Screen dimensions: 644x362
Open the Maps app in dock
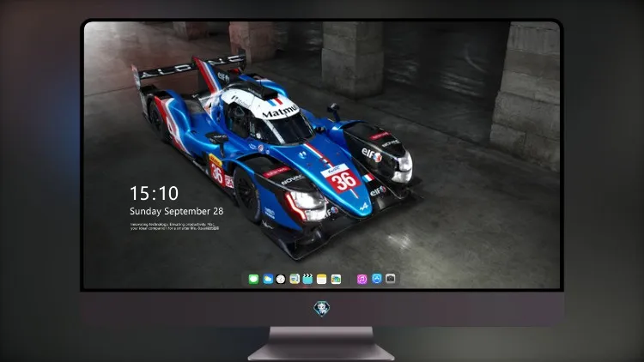click(295, 279)
